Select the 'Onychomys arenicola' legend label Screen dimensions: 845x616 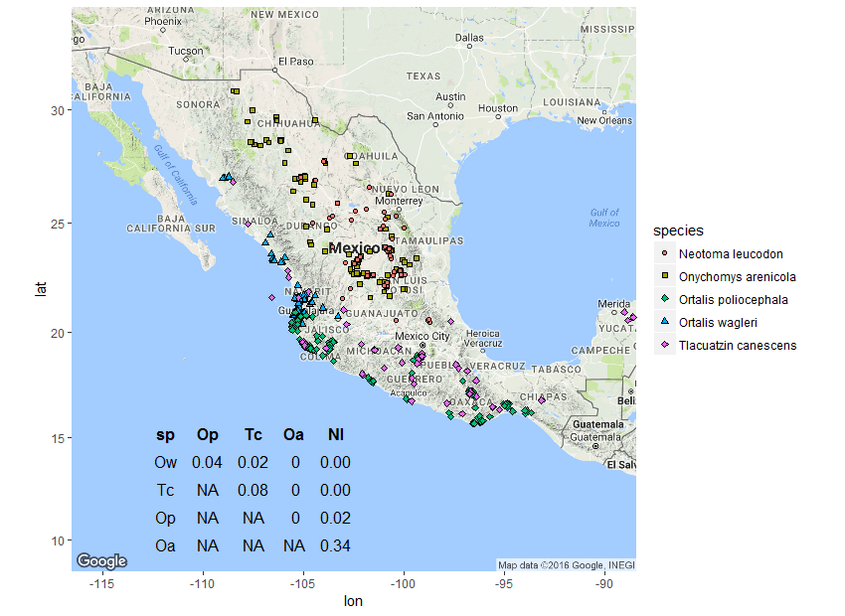tap(738, 277)
